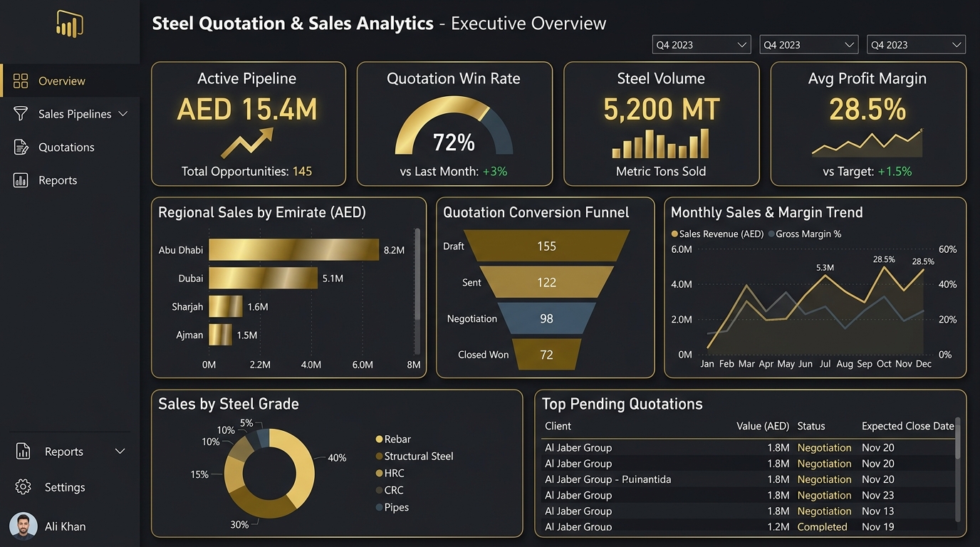Click the vs Target +1.5% text
Image resolution: width=980 pixels, height=547 pixels.
[867, 171]
